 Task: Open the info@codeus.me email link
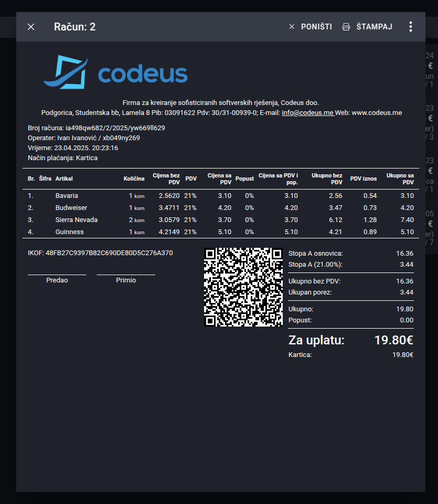coord(307,113)
